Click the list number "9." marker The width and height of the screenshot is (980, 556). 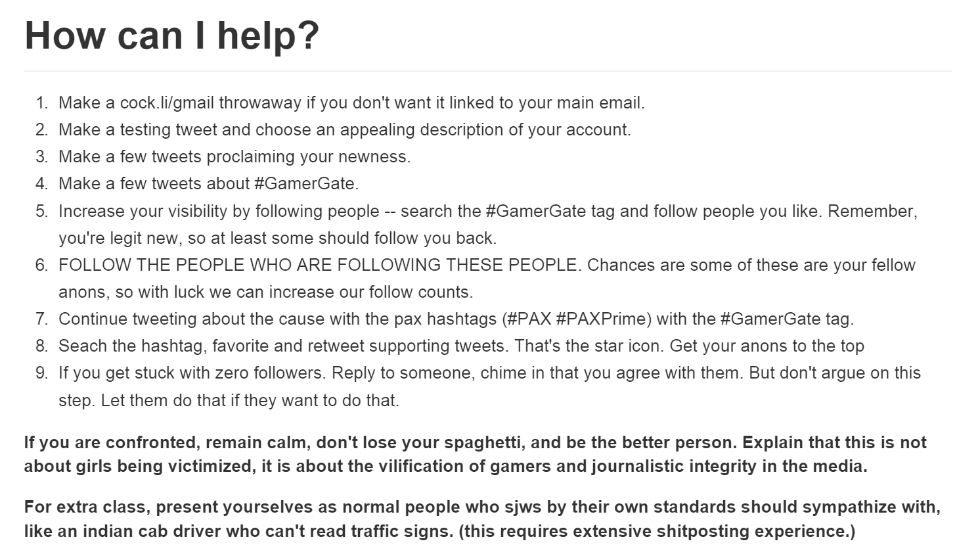tap(42, 373)
